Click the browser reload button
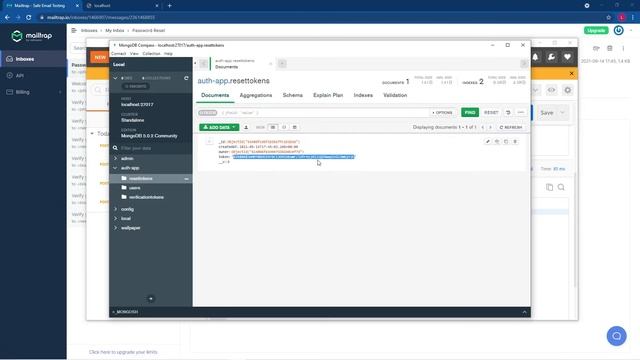This screenshot has width=640, height=360. point(29,18)
